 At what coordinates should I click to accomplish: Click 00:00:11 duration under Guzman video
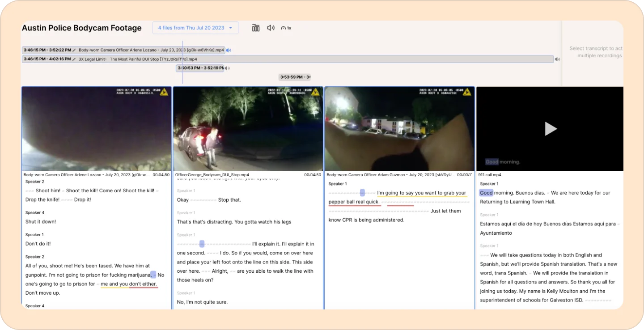click(x=464, y=175)
